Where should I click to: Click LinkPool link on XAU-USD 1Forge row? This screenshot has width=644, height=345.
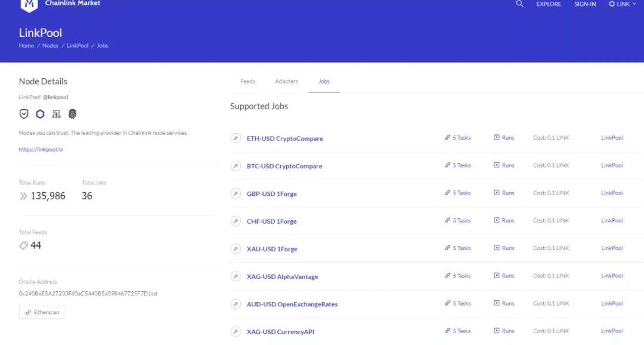[x=612, y=248]
